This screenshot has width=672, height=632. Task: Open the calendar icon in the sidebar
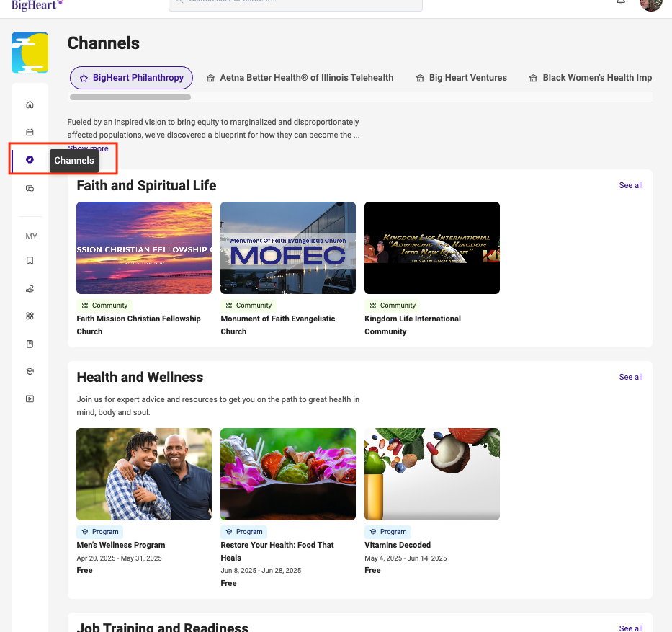click(30, 132)
